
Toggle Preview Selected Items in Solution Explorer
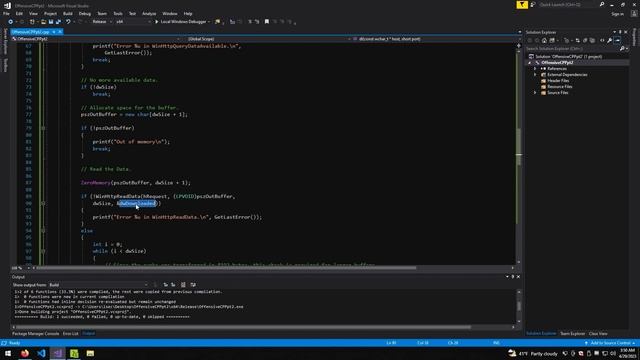coord(617,40)
